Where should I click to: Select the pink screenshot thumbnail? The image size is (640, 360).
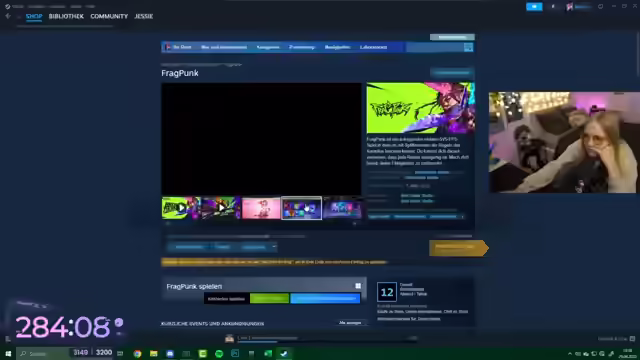coord(261,208)
